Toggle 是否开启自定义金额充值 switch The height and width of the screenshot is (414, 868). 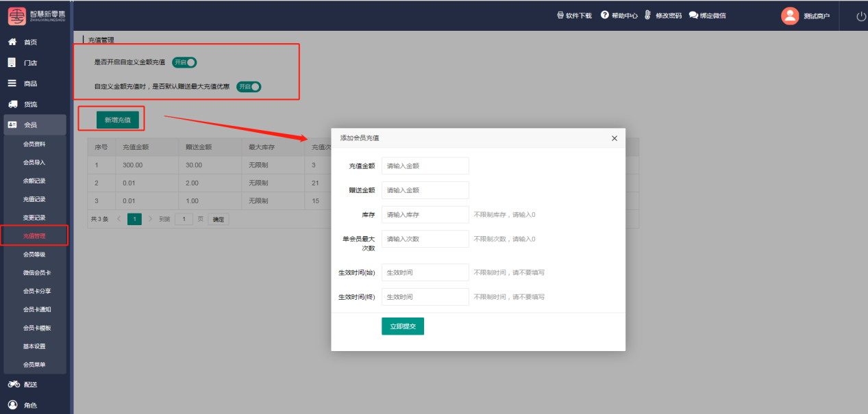184,62
